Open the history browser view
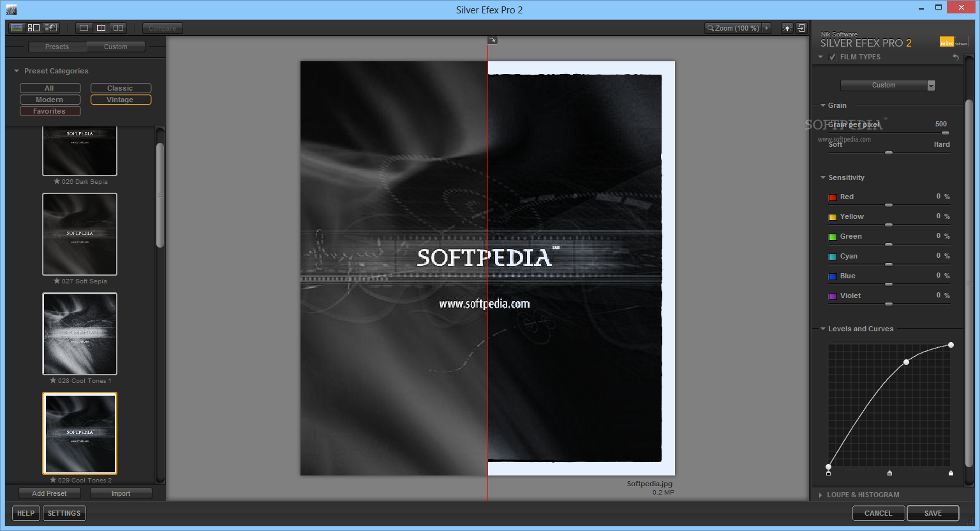The height and width of the screenshot is (531, 980). (x=52, y=28)
